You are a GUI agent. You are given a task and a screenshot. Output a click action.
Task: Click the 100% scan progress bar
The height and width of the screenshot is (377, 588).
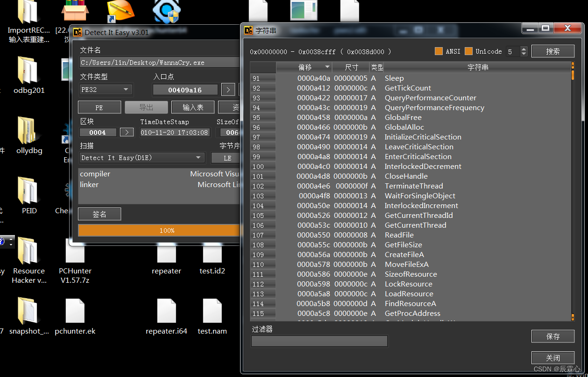[159, 230]
